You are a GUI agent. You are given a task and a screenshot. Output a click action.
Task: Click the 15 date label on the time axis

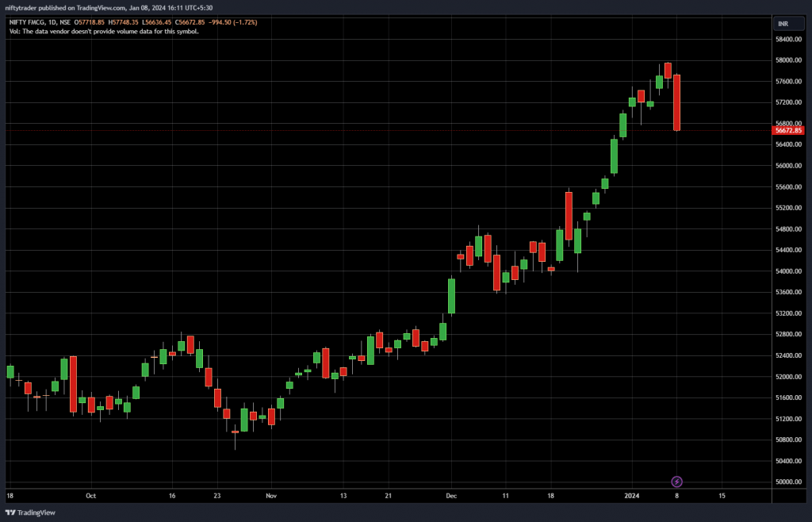(x=722, y=496)
